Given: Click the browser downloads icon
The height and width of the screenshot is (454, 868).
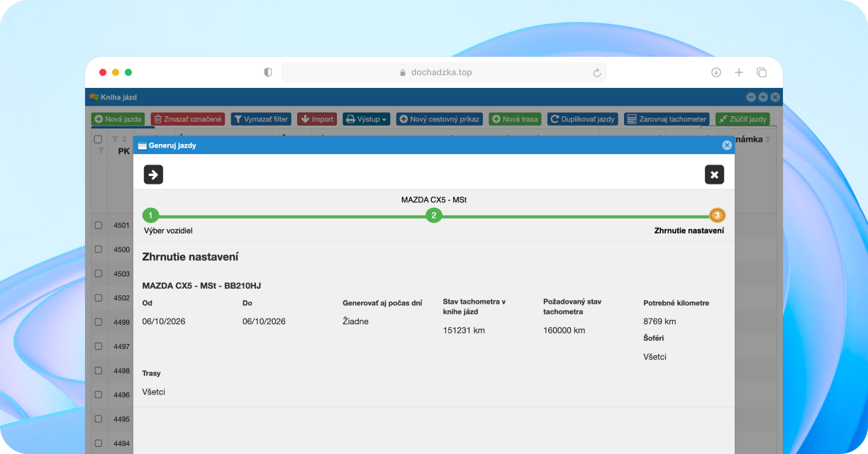Looking at the screenshot, I should coord(716,72).
